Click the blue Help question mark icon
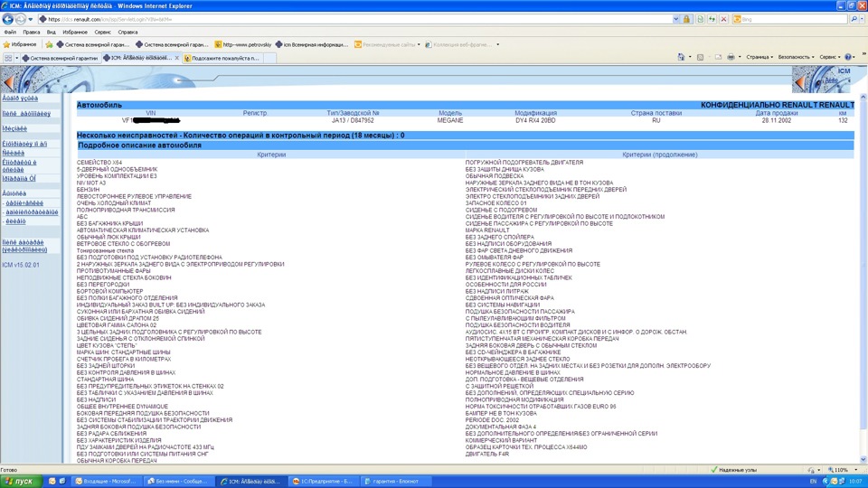 (848, 57)
